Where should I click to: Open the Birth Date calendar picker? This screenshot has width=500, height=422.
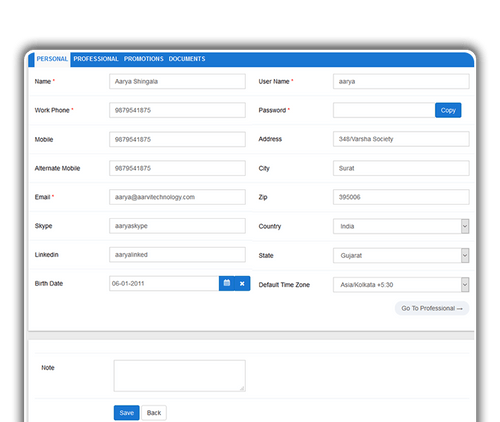click(227, 283)
